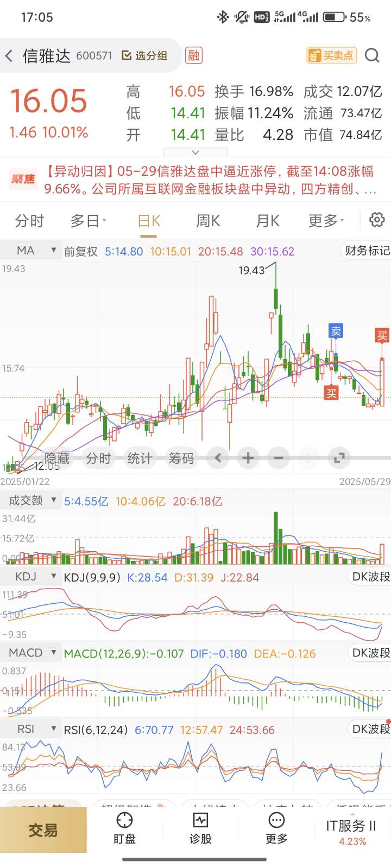The image size is (391, 868).
Task: Add stock via 选分组
Action: pos(144,55)
